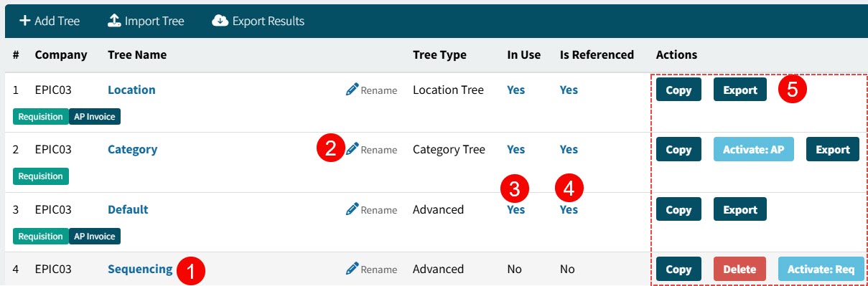Click In Use Yes for Location

coord(515,90)
